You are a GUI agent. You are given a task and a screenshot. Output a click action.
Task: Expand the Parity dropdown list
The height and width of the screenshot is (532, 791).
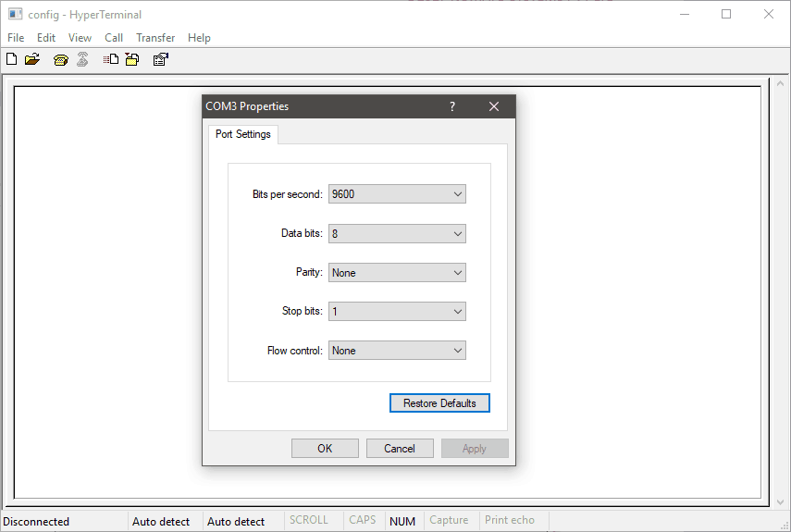tap(457, 273)
